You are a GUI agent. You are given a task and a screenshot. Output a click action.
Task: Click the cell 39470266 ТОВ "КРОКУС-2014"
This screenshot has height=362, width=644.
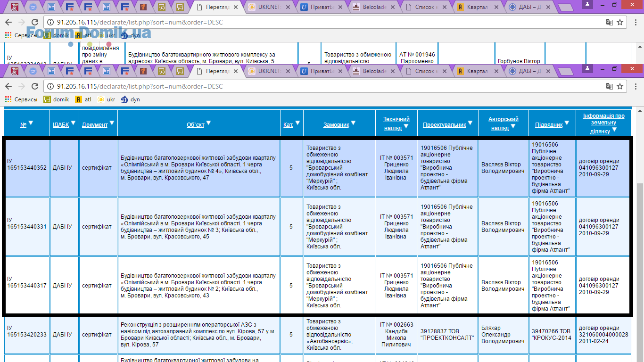pyautogui.click(x=552, y=335)
